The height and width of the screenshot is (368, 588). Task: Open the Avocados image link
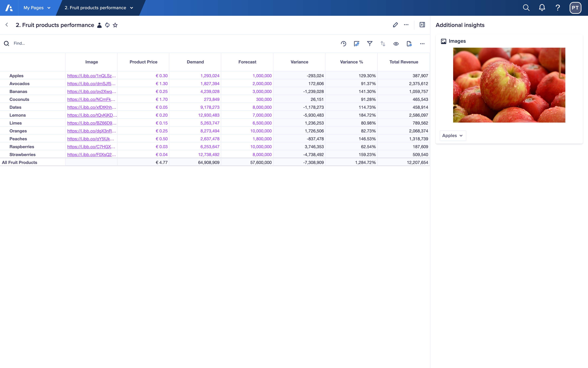(x=91, y=83)
